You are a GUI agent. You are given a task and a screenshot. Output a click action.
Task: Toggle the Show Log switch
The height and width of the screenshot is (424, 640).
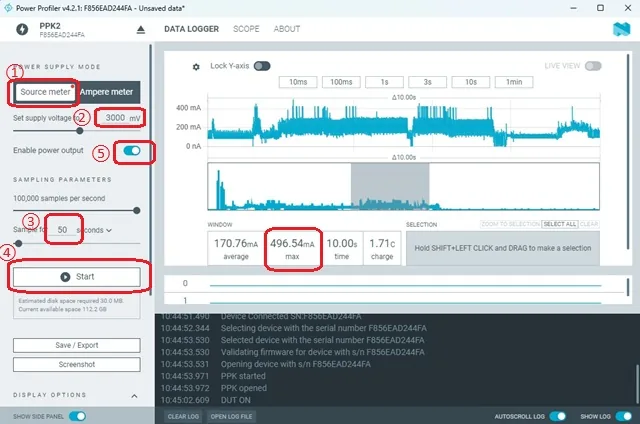pyautogui.click(x=624, y=416)
